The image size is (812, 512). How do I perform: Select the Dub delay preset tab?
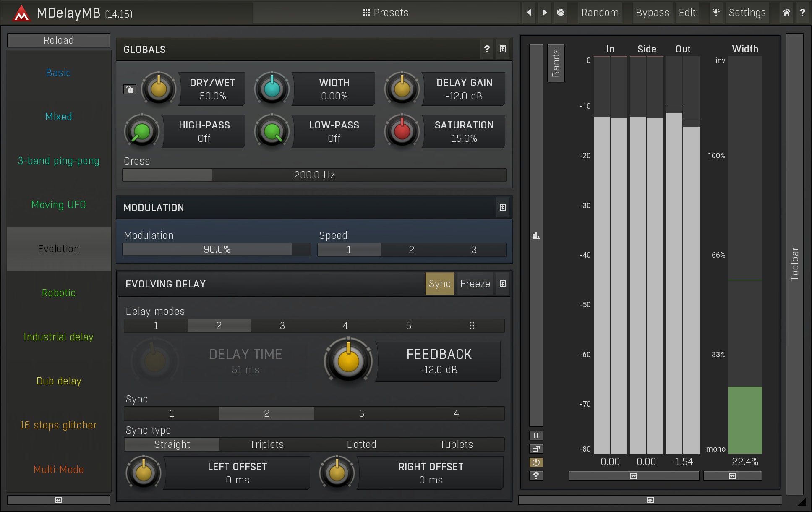59,381
